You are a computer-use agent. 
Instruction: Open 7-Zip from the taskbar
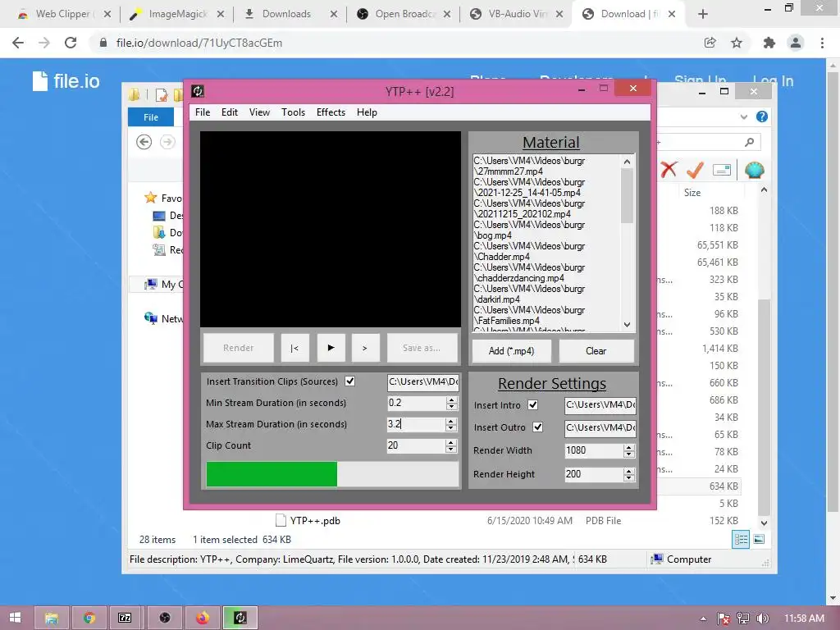coord(125,618)
